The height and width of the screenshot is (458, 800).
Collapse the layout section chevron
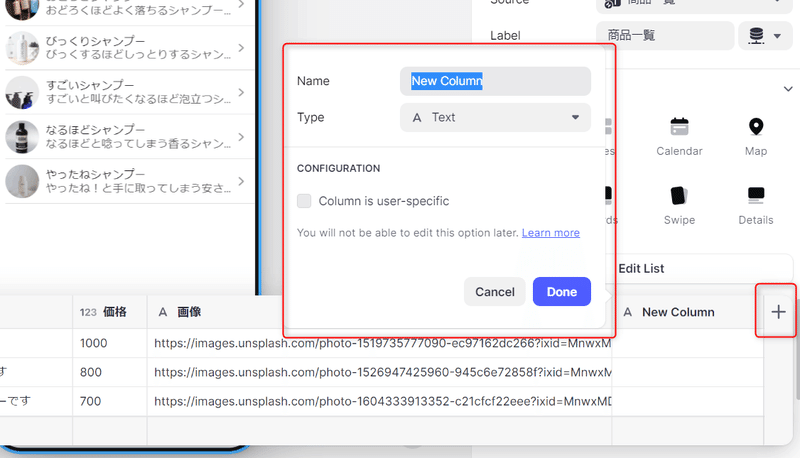coord(788,89)
